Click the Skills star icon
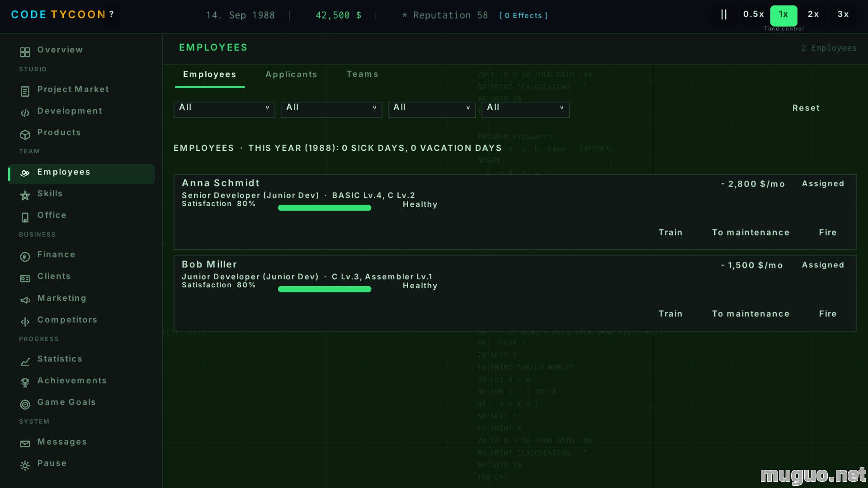The width and height of the screenshot is (868, 488). 25,196
